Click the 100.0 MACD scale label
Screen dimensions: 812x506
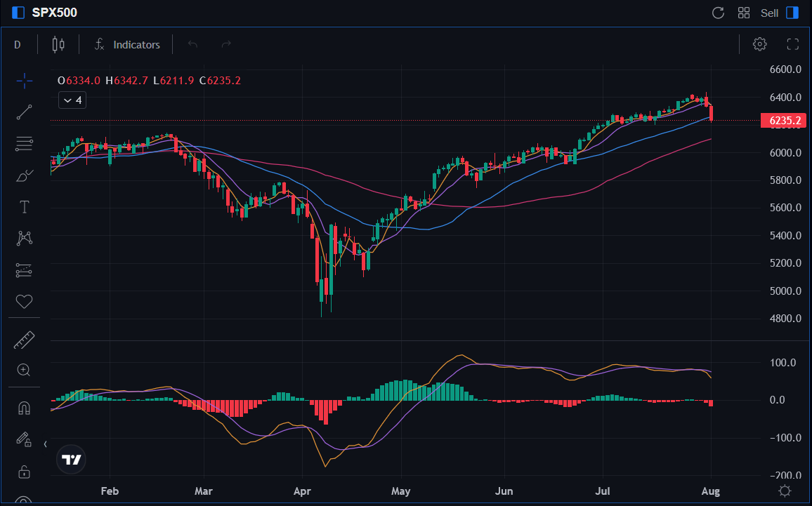coord(783,363)
